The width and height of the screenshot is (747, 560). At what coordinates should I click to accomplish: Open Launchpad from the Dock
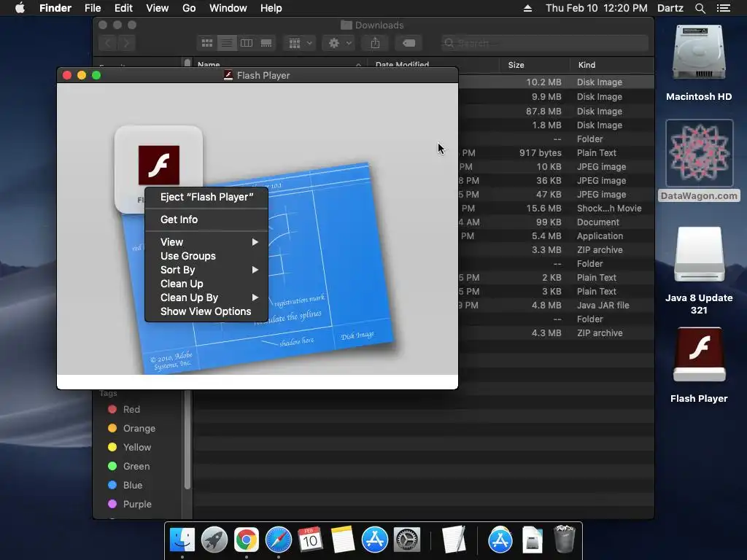pos(214,540)
